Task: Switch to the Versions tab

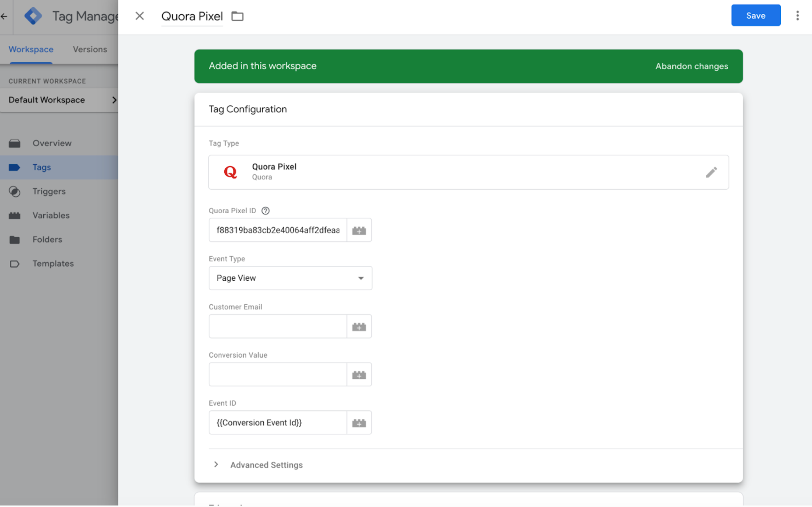Action: click(x=90, y=49)
